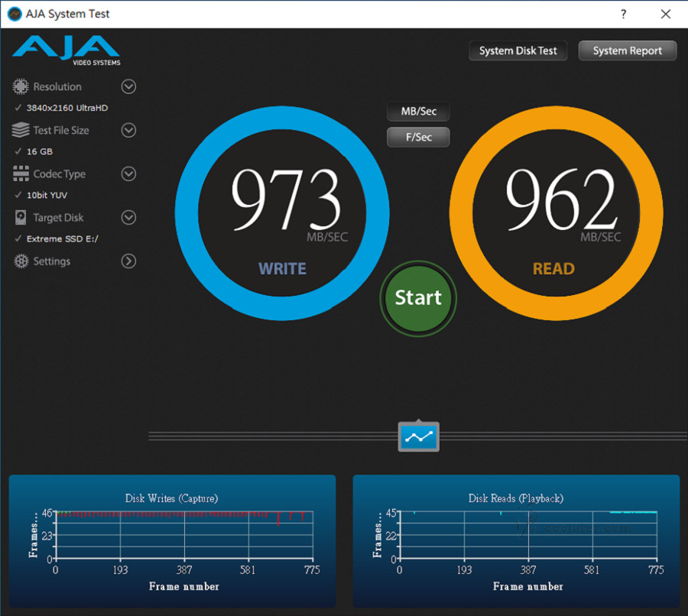
Task: Toggle the graph view chart icon
Action: coord(419,436)
